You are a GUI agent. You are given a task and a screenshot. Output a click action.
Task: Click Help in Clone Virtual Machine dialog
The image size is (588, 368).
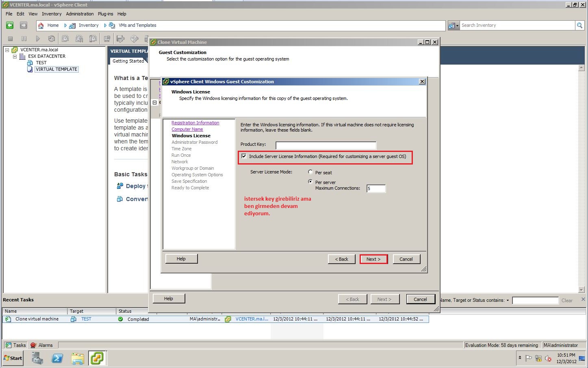click(x=169, y=299)
